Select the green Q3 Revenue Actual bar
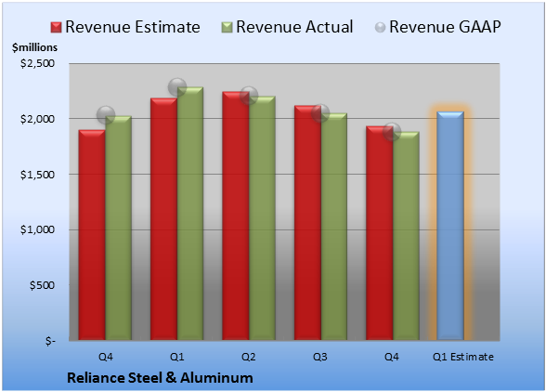The height and width of the screenshot is (392, 546). point(334,227)
